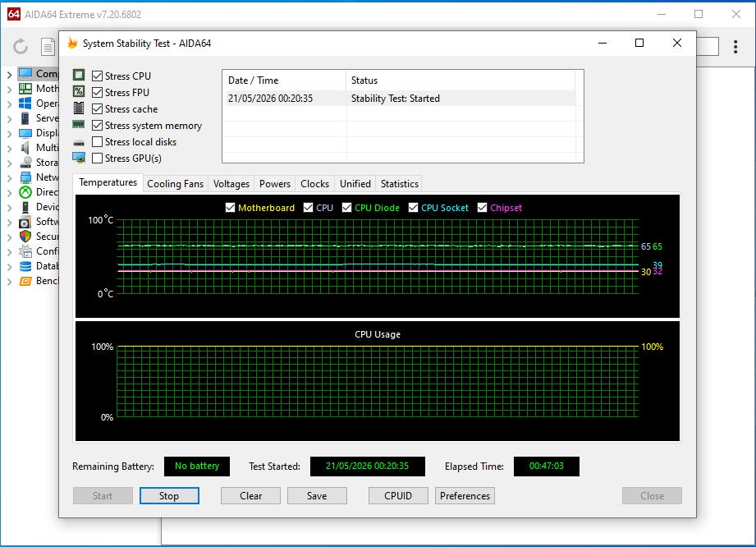Uncheck the Stress system memory checkbox
Viewport: 756px width, 547px height.
pyautogui.click(x=97, y=125)
